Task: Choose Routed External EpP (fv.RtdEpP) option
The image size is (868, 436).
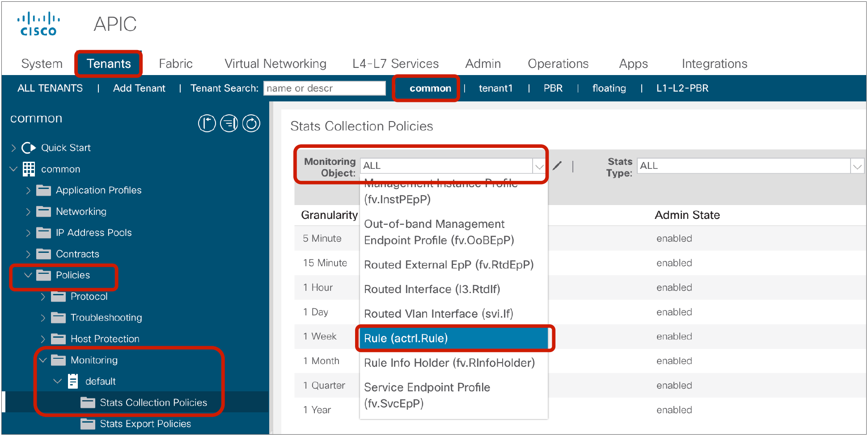Action: coord(453,265)
